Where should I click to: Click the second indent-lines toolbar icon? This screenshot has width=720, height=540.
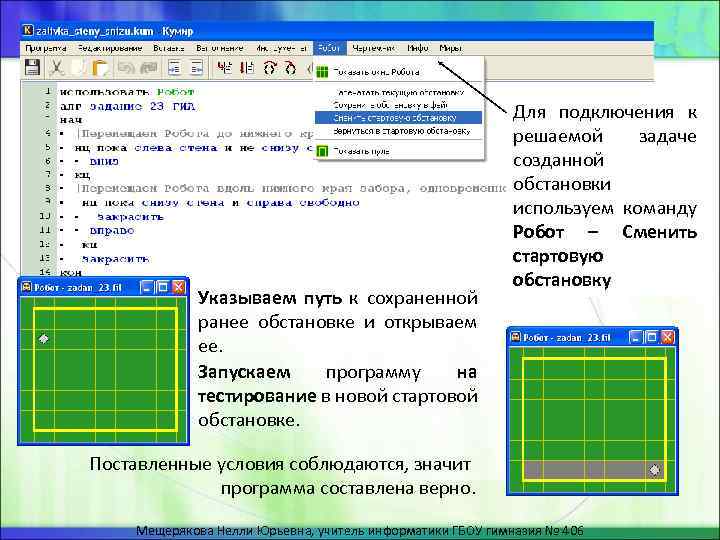(197, 68)
